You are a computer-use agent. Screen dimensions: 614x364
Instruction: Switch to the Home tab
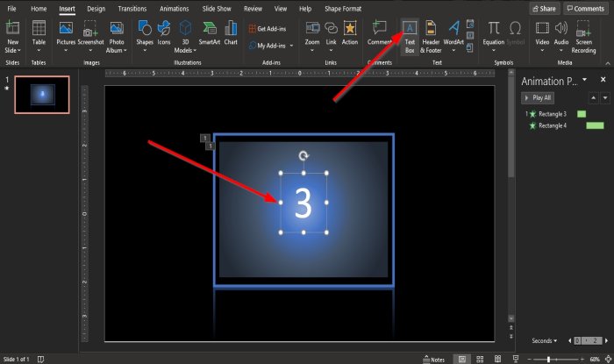[39, 9]
